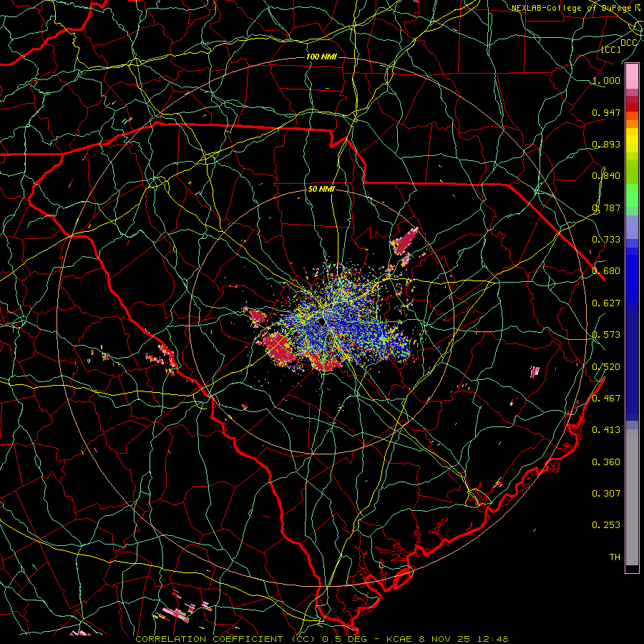The height and width of the screenshot is (644, 644).
Task: Select the 1.000 legend value
Action: (x=606, y=80)
